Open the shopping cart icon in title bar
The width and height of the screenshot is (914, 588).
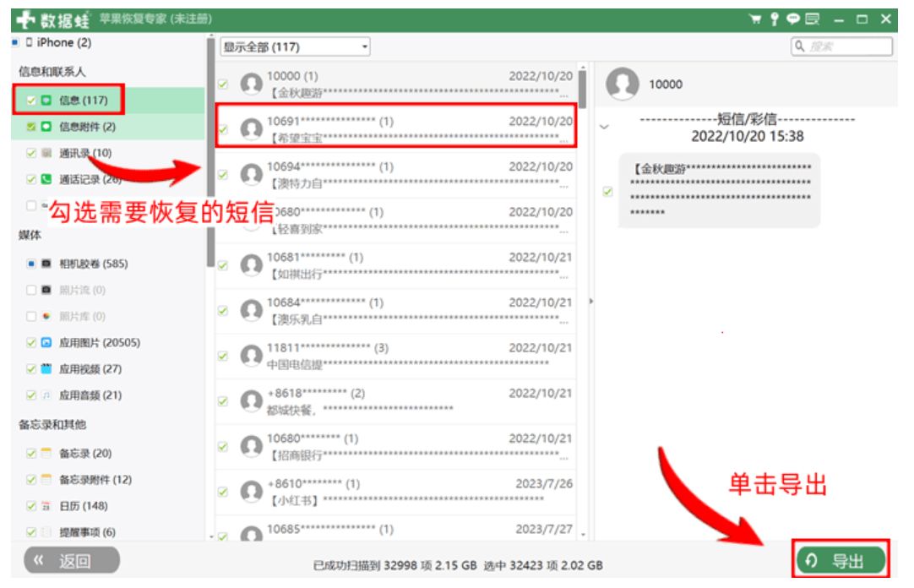(755, 19)
